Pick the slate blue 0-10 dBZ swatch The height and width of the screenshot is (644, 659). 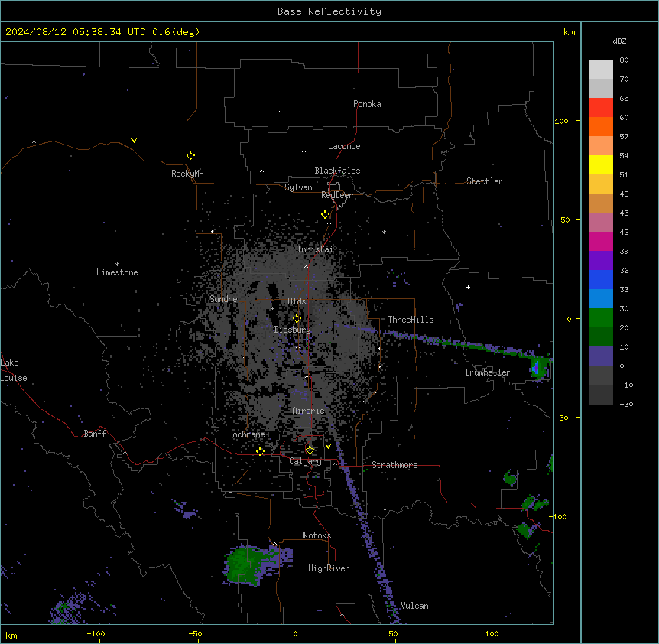[601, 356]
